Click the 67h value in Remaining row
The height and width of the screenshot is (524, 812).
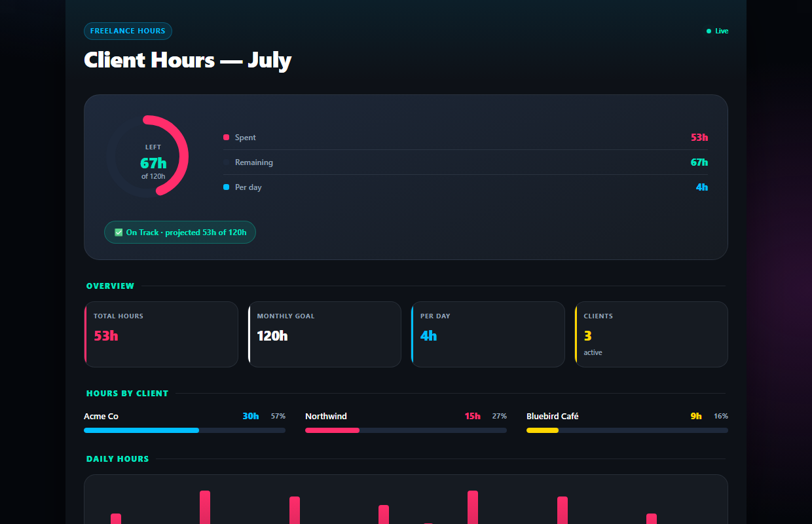[699, 162]
